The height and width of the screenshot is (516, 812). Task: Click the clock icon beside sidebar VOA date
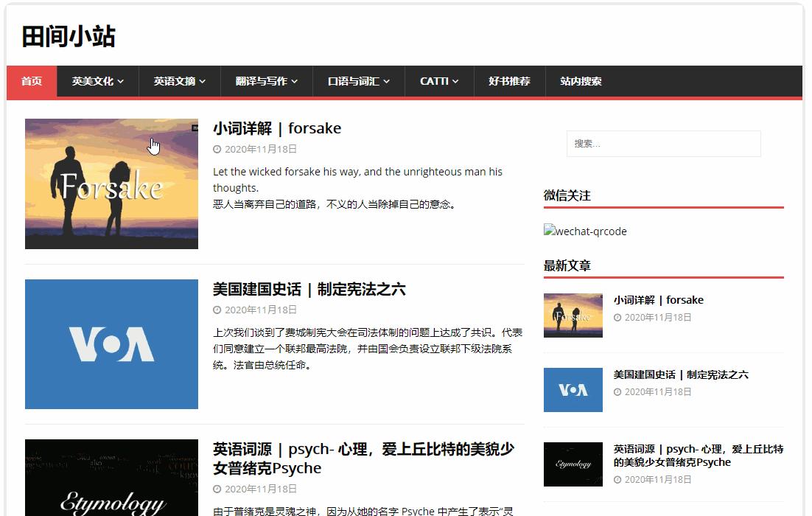(x=619, y=391)
